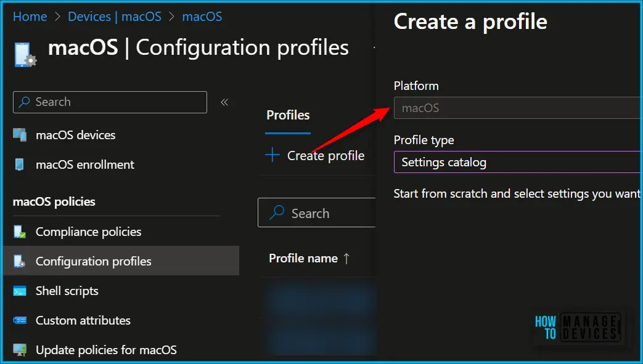Open Update policies for macOS
The image size is (643, 364).
click(106, 350)
